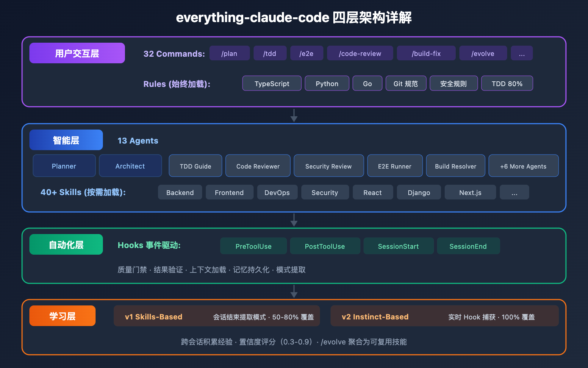588x368 pixels.
Task: Select the Python rule tag
Action: pyautogui.click(x=327, y=83)
